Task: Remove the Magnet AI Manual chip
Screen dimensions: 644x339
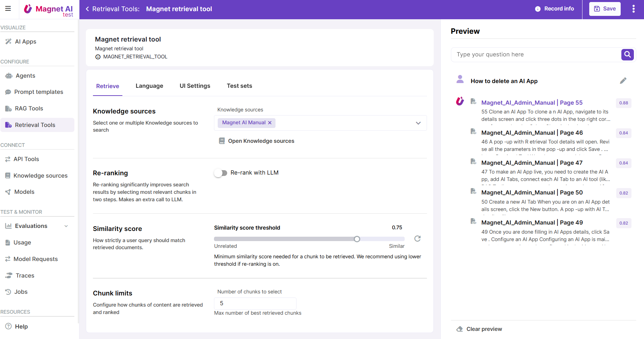Action: 270,123
